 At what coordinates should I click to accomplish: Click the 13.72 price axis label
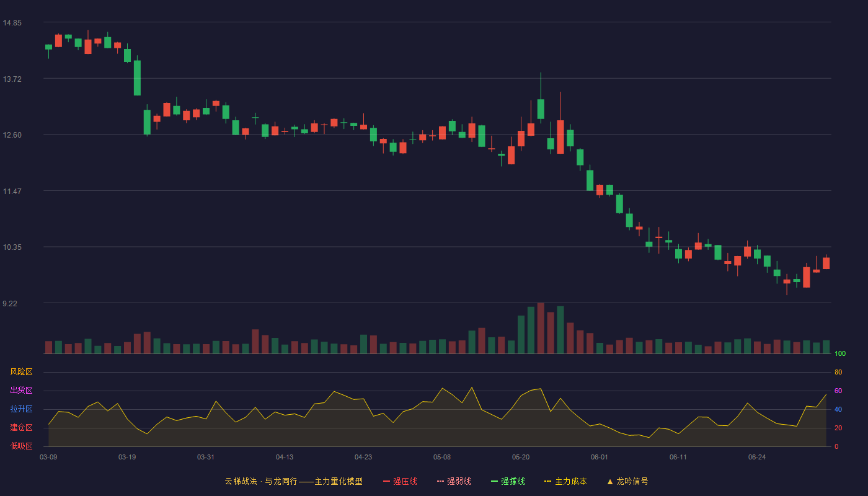(12, 79)
